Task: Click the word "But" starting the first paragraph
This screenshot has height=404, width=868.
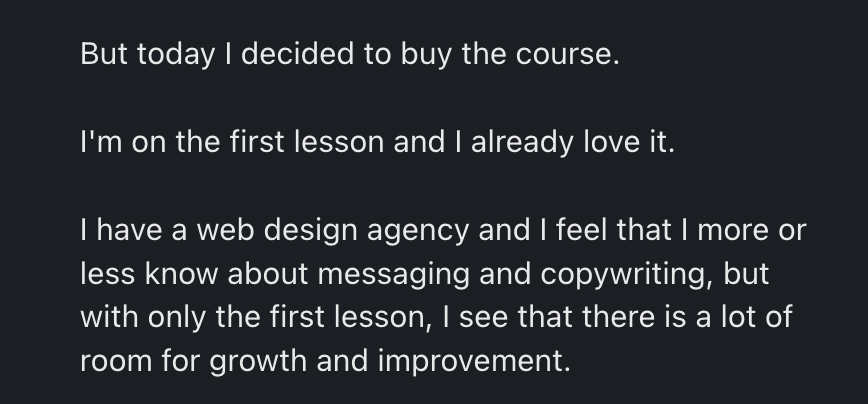Action: pyautogui.click(x=104, y=54)
